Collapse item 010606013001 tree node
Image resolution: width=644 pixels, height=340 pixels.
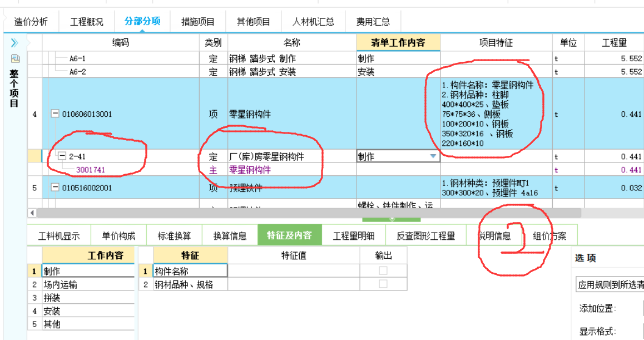[x=55, y=114]
